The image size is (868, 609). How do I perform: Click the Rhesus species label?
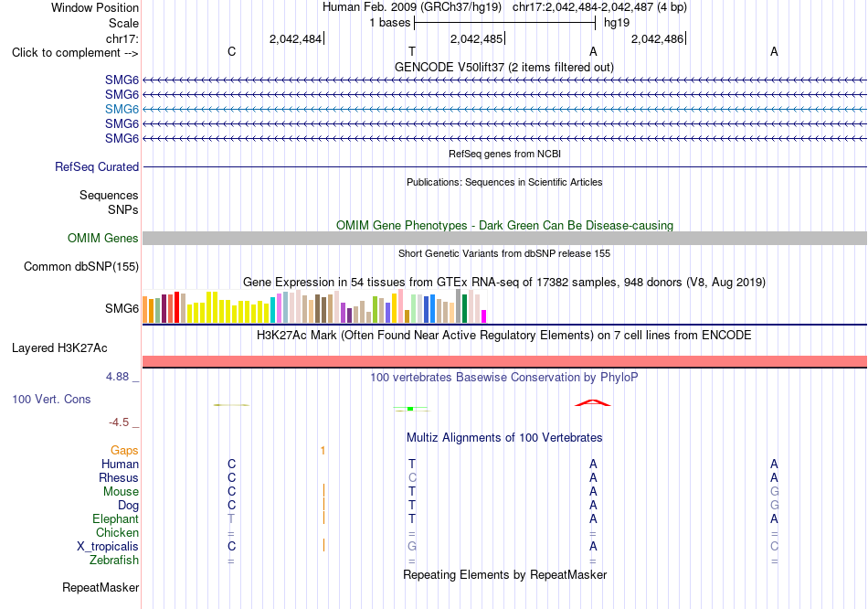click(119, 477)
